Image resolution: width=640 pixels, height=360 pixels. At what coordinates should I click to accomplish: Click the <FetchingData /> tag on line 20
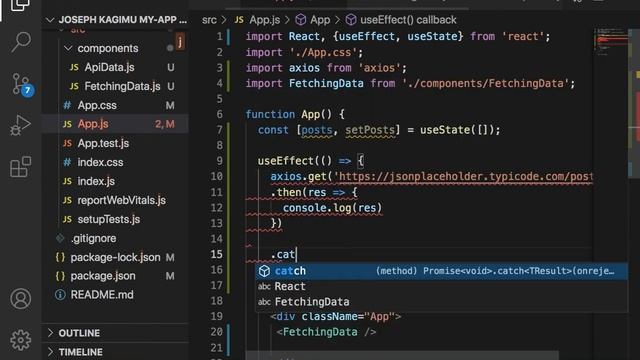326,332
